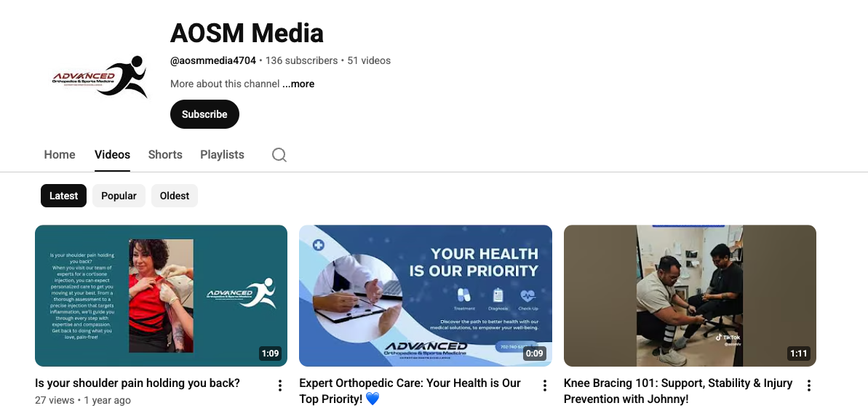Sort videos by Latest
This screenshot has height=411, width=868.
63,196
